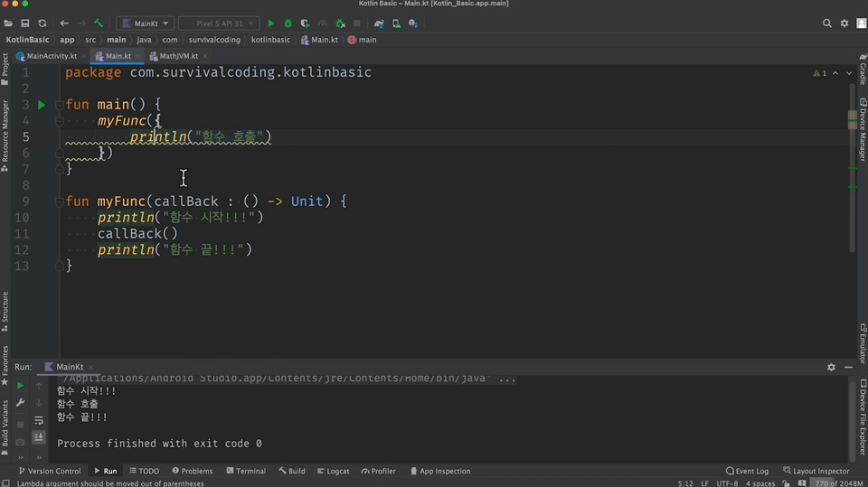Collapse the main() function fold marker

coord(59,105)
